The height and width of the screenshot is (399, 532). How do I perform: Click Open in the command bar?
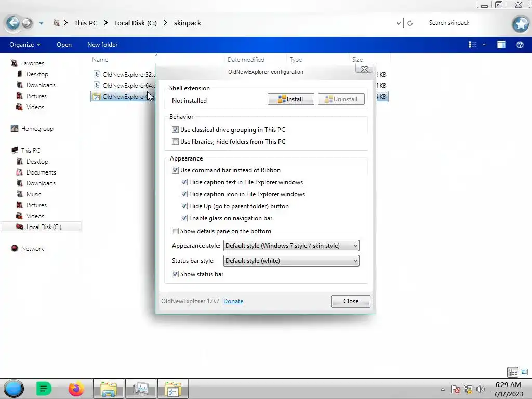(x=64, y=45)
